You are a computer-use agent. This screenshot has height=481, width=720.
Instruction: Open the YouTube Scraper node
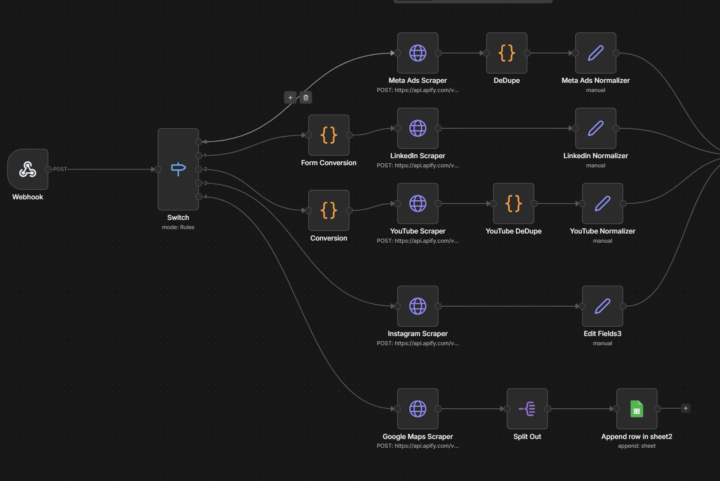[x=417, y=203]
